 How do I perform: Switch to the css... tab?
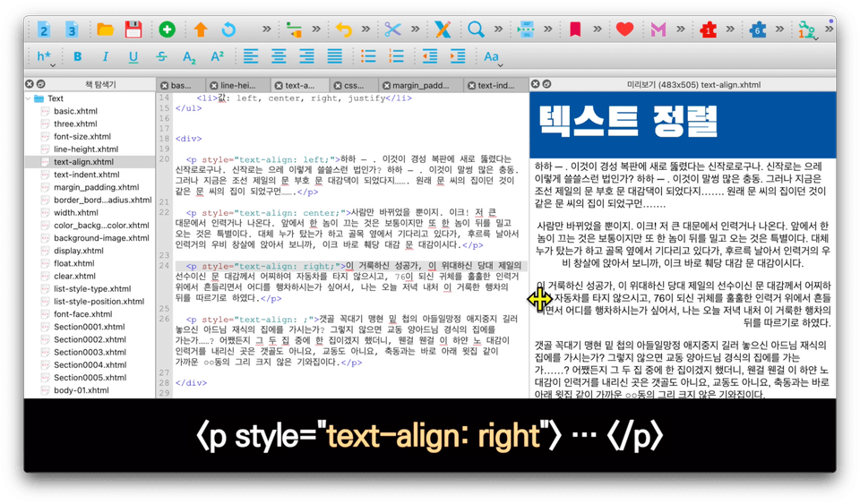[354, 85]
